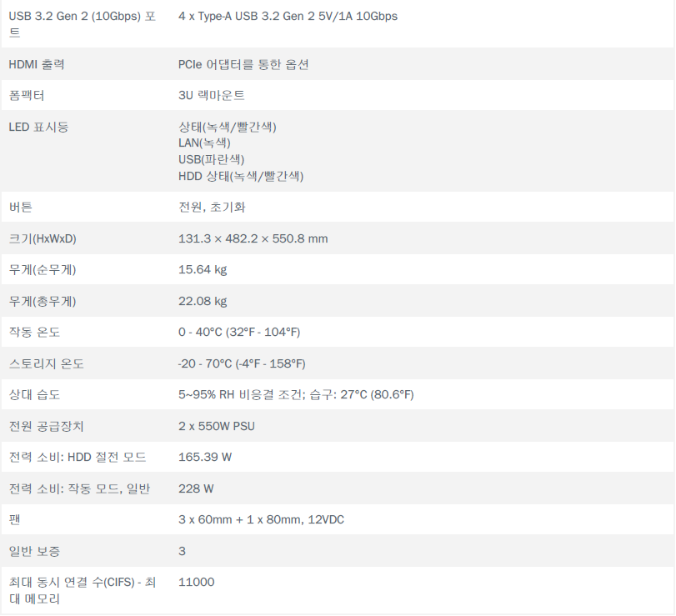Click the 'LED 표시등' row label

(x=38, y=127)
